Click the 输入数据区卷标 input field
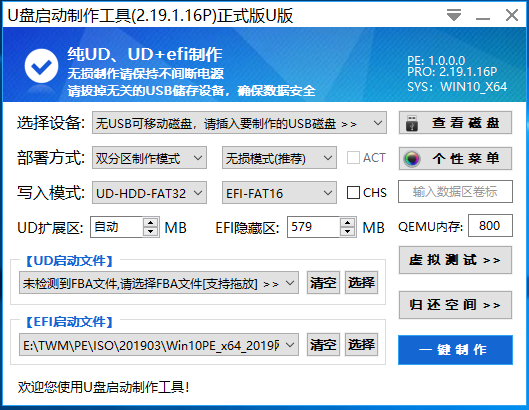 455,192
